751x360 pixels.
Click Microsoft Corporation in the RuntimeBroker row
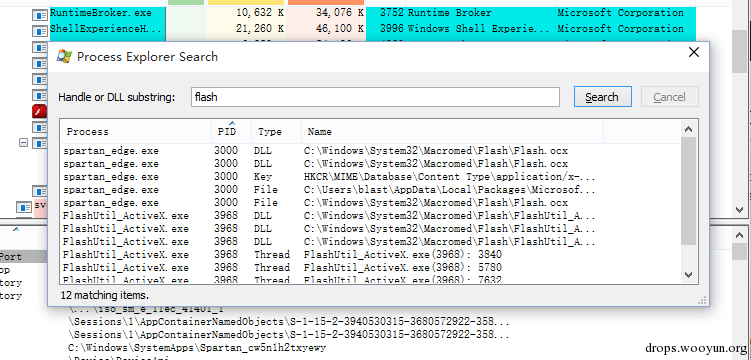click(620, 13)
